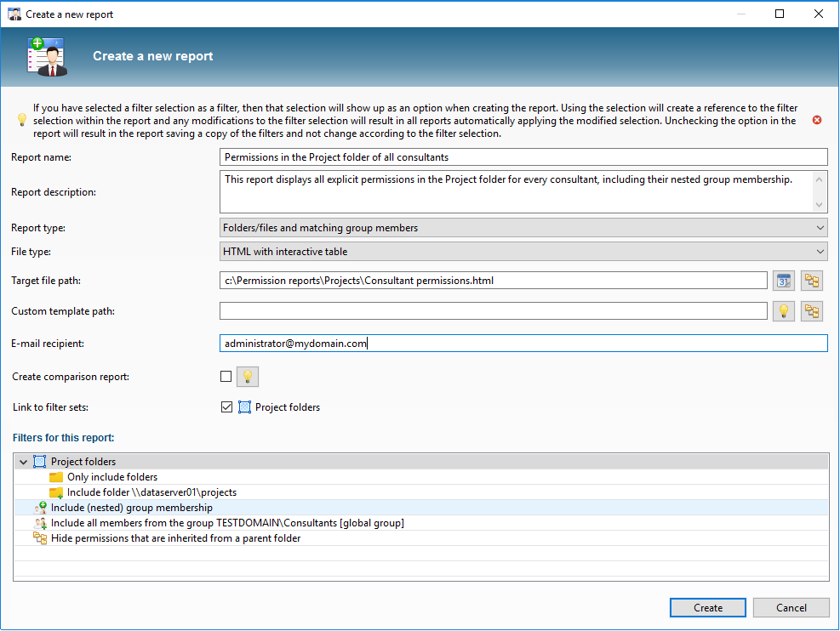Open the File type dropdown
Screen dimensions: 840x631
coord(523,252)
